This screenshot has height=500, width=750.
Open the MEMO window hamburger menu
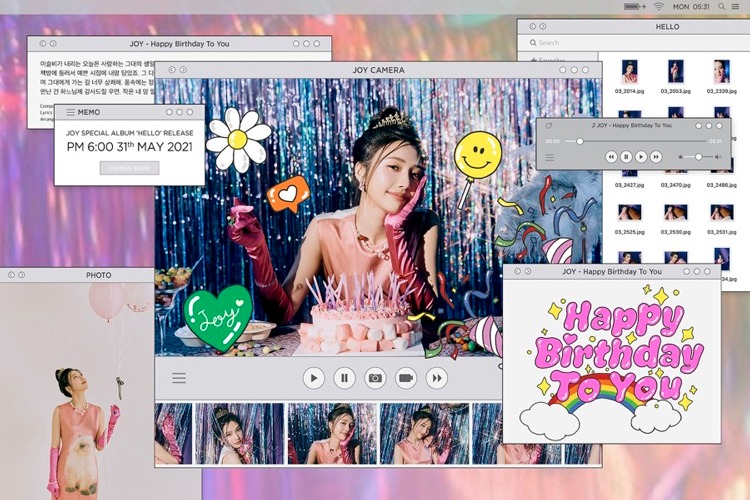coord(70,112)
